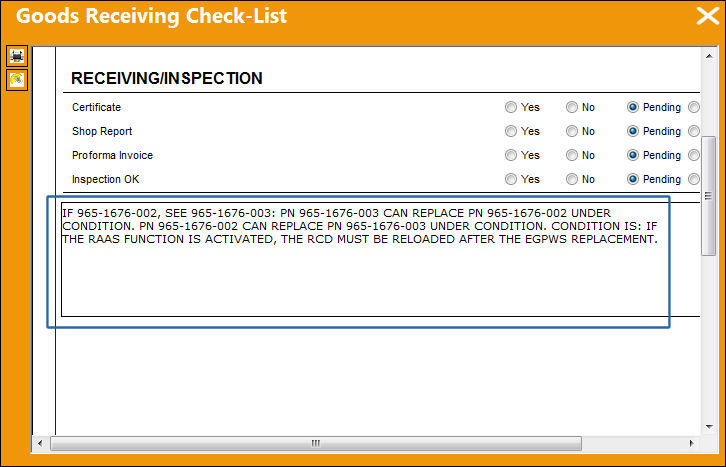This screenshot has height=467, width=726.
Task: Select the cut-off option after Pending for Certificate
Action: coord(694,107)
